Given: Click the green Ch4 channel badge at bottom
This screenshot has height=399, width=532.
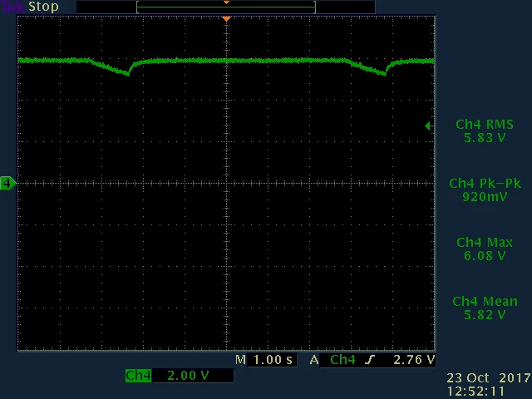Looking at the screenshot, I should pos(138,376).
